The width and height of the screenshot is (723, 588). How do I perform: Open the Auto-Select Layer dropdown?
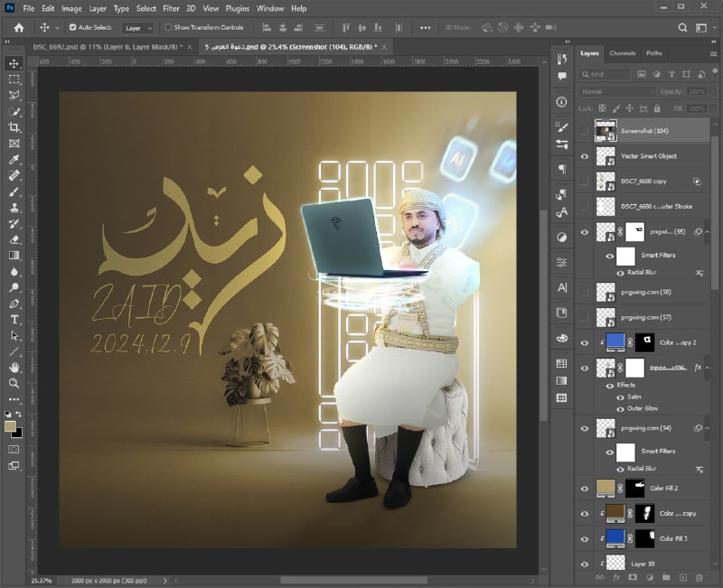[137, 28]
